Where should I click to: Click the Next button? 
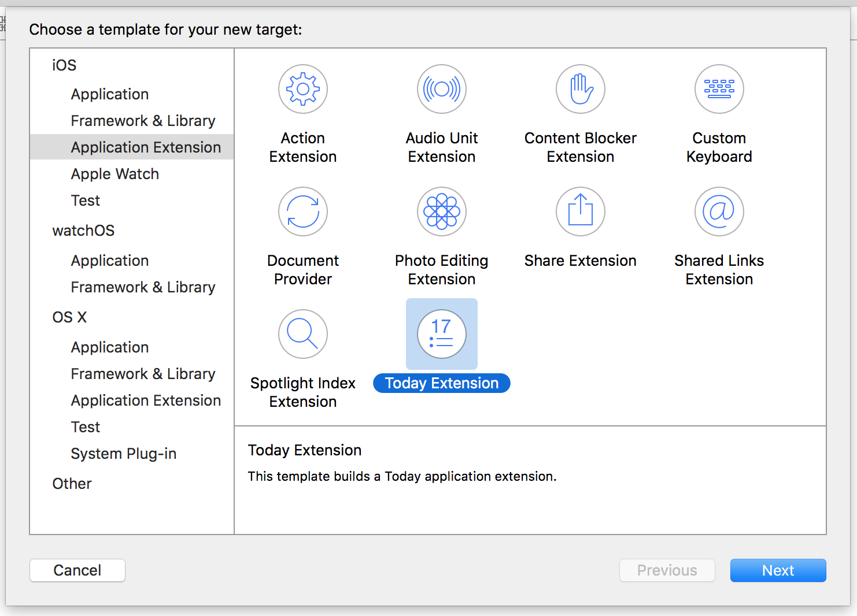778,570
